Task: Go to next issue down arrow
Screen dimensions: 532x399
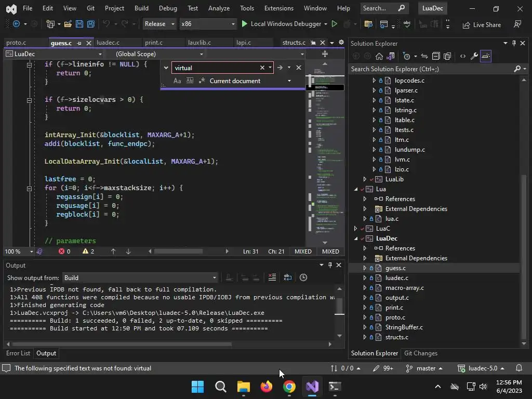Action: pos(128,251)
